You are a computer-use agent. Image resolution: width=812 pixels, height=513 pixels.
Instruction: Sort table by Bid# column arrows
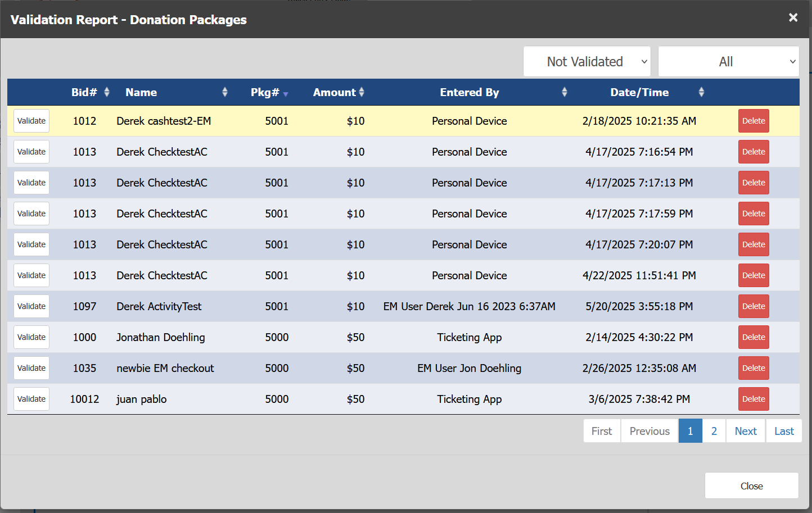click(x=107, y=92)
